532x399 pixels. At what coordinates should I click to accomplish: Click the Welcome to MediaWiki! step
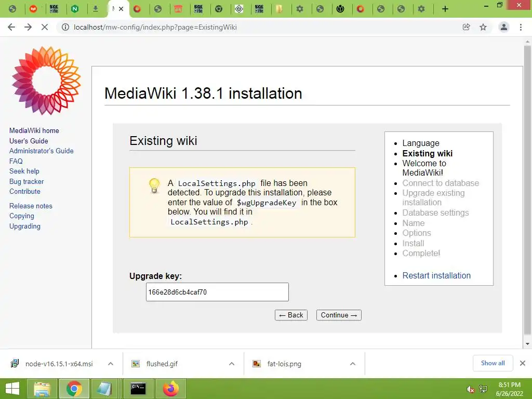[x=424, y=168]
